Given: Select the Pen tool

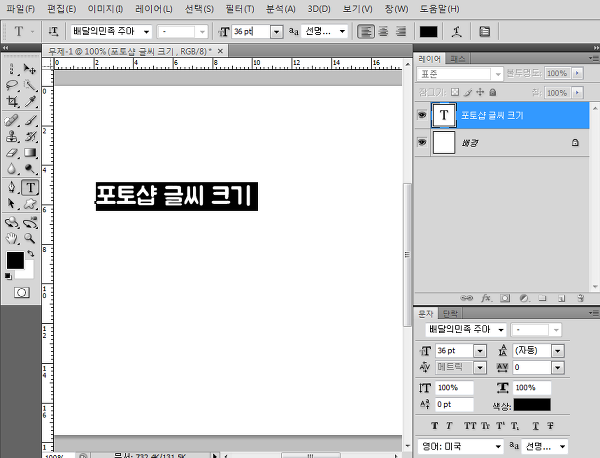Looking at the screenshot, I should (x=12, y=187).
